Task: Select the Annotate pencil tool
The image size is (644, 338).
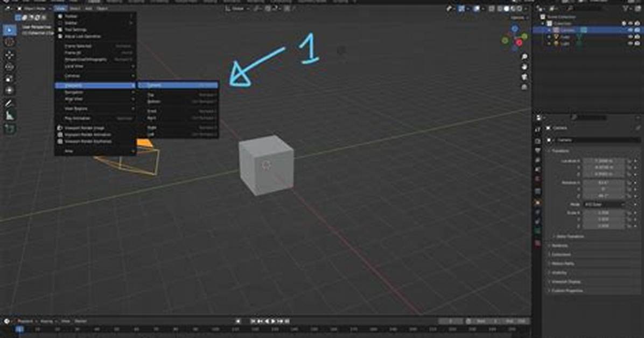Action: click(10, 104)
